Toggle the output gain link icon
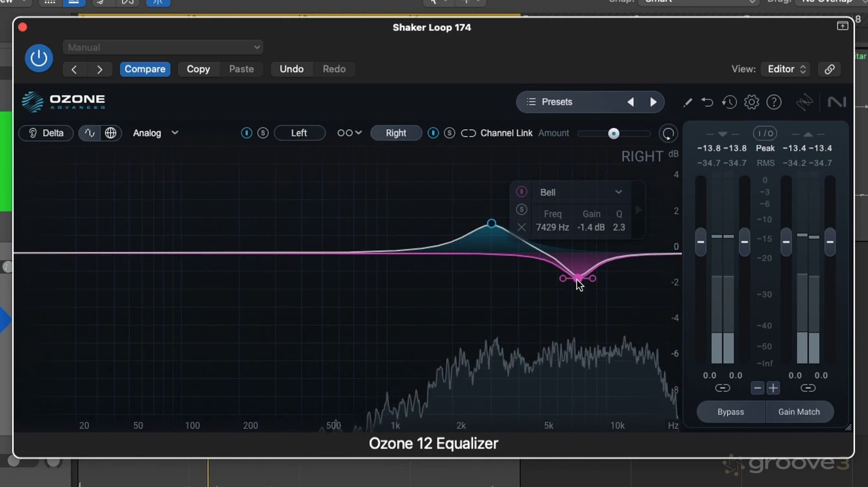 (808, 388)
